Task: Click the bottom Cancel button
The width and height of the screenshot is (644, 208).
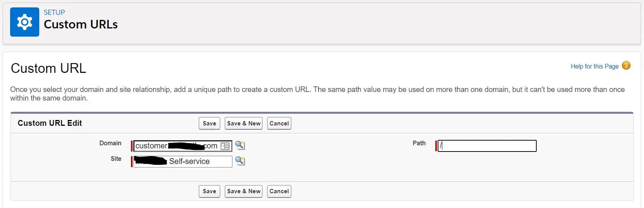Action: [279, 191]
